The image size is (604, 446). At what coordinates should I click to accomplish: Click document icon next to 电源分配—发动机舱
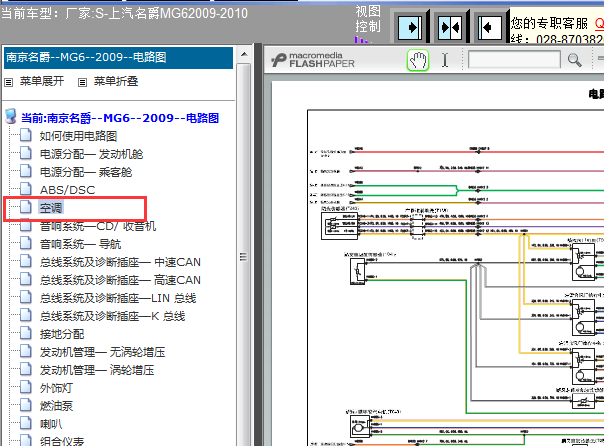[25, 153]
